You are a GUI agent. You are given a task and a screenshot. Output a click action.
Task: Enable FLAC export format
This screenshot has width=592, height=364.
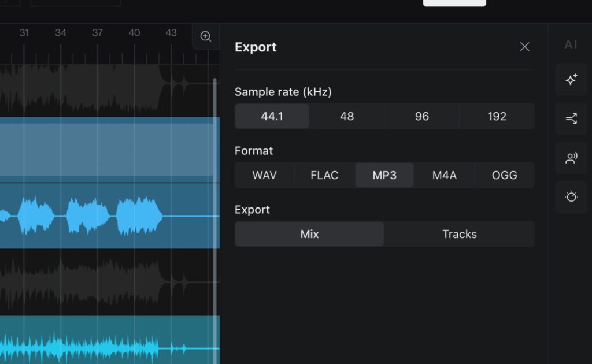[x=324, y=175]
